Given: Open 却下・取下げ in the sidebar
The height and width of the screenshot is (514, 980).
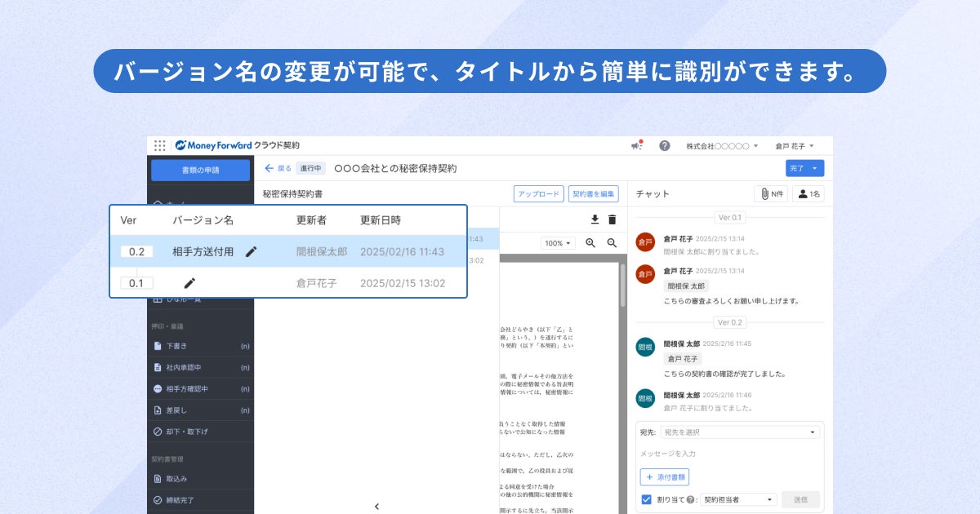Looking at the screenshot, I should pyautogui.click(x=200, y=432).
